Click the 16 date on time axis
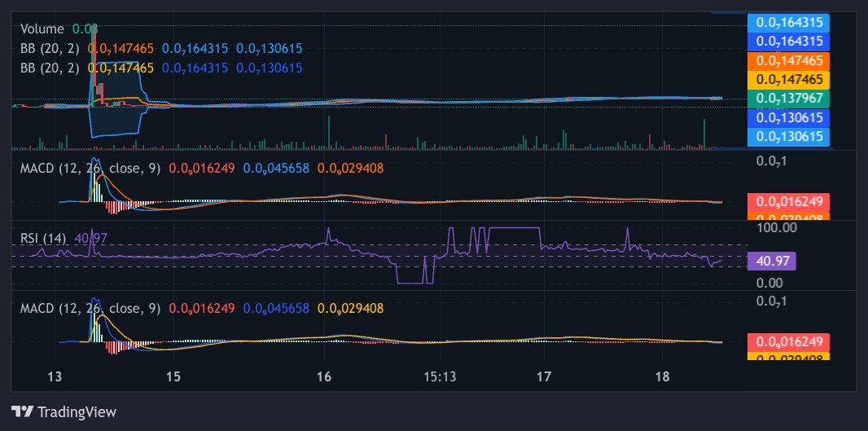The image size is (868, 431). 324,376
